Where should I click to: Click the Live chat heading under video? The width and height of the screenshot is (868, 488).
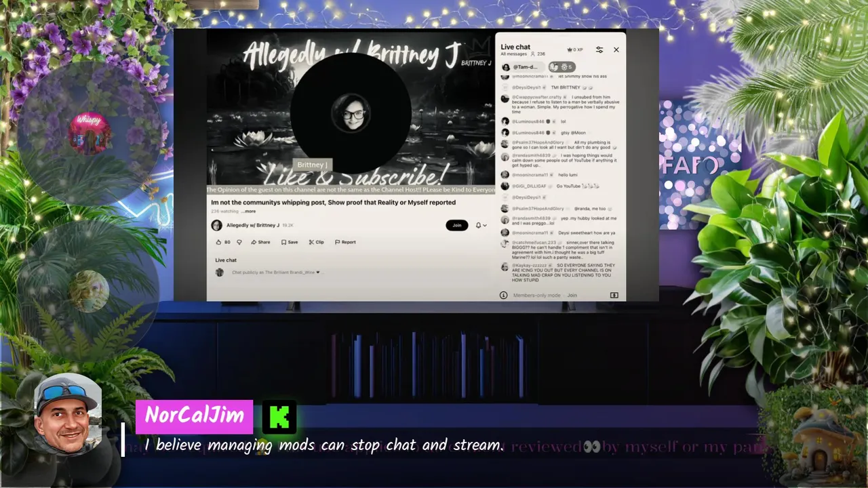[x=226, y=260]
